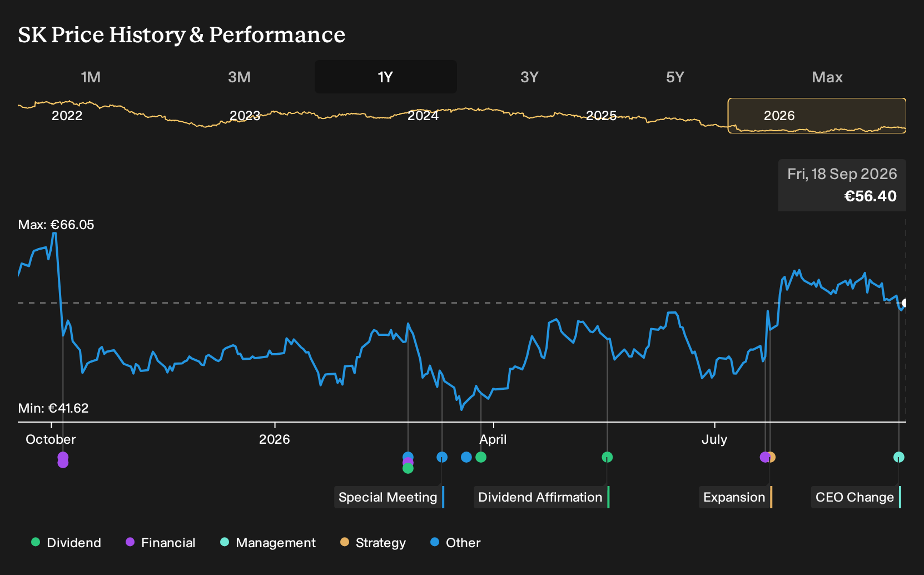Click the 2023 label in overview chart
Screen dimensions: 924x575
click(x=245, y=116)
